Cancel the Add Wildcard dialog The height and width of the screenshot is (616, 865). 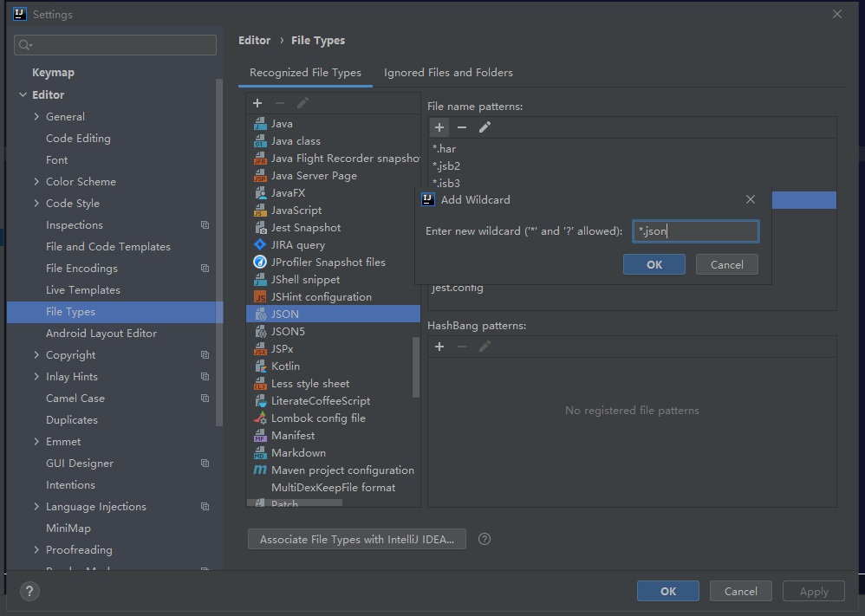point(726,264)
